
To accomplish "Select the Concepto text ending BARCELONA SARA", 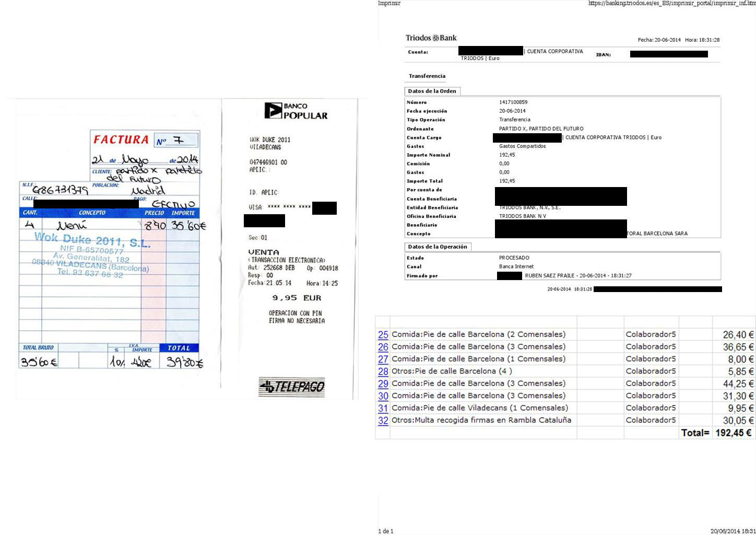I will [x=657, y=234].
